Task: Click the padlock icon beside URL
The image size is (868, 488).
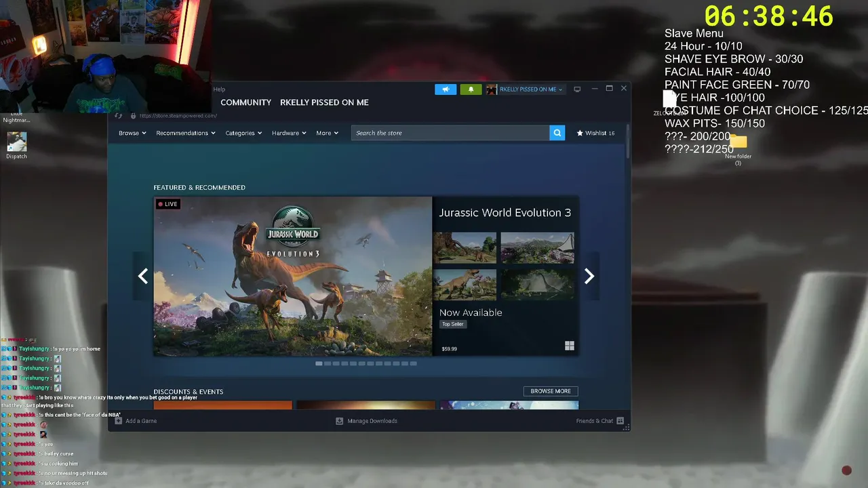Action: click(x=134, y=116)
